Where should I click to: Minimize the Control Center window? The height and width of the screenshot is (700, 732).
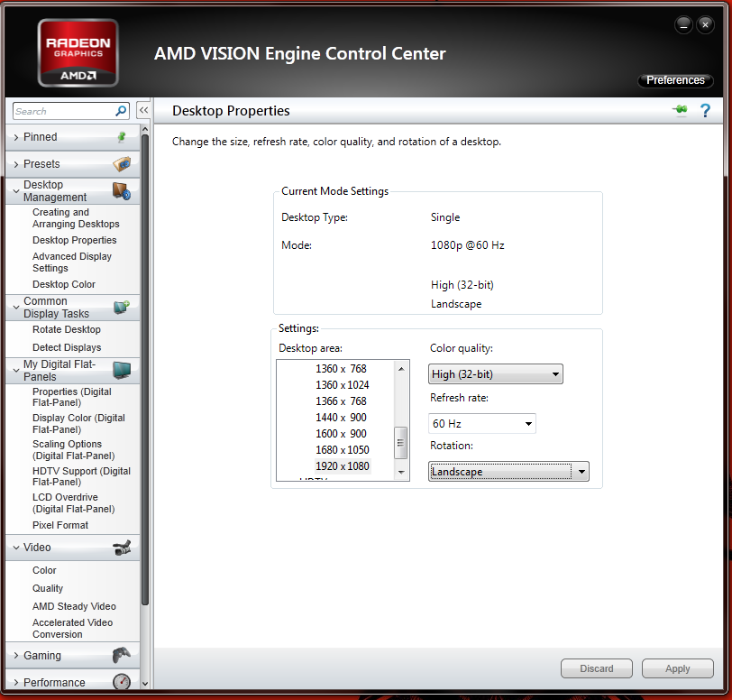click(683, 25)
